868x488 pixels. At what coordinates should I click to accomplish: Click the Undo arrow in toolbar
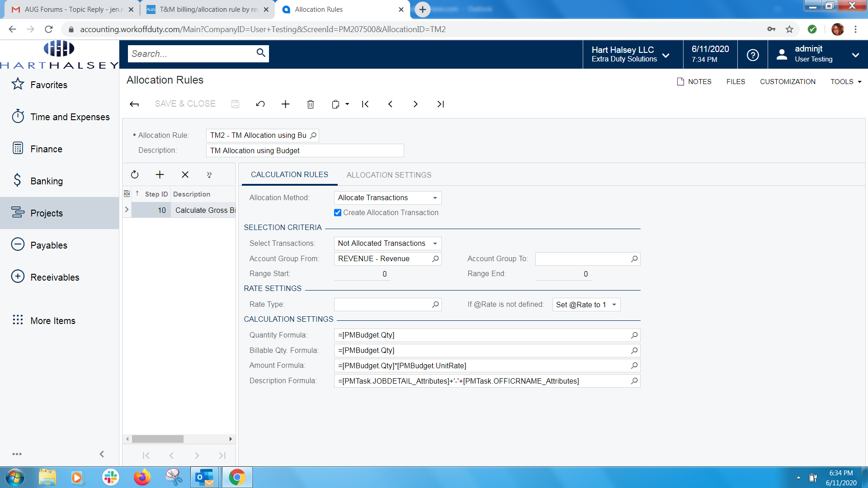click(260, 104)
